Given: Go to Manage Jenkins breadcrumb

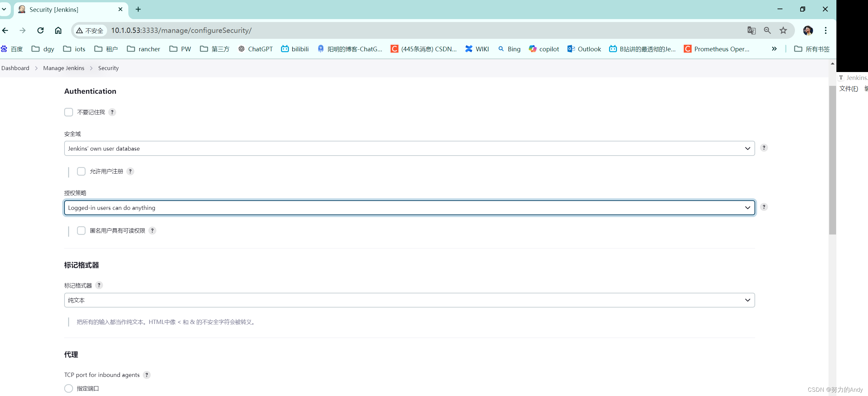Looking at the screenshot, I should coord(64,68).
